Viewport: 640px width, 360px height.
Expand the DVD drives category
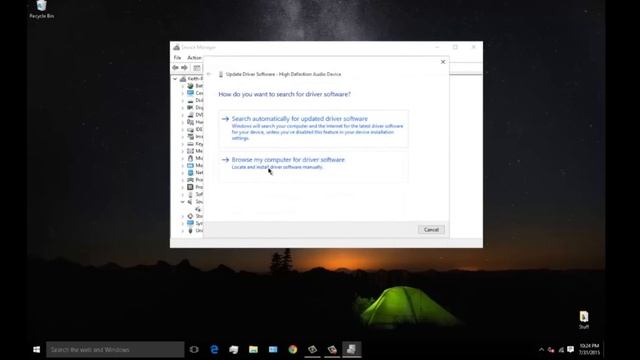tap(182, 115)
